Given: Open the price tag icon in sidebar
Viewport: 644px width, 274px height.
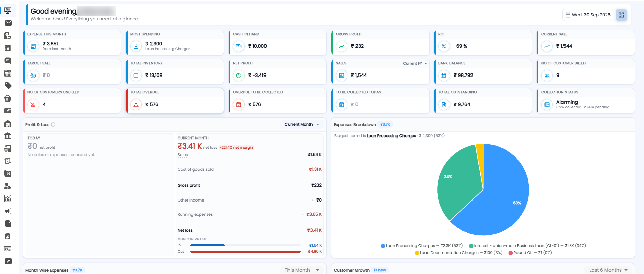Looking at the screenshot, I should click(8, 86).
